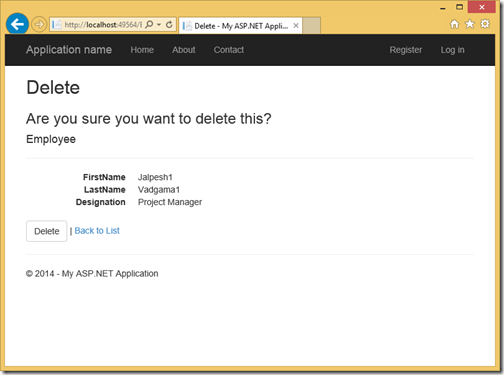Image resolution: width=504 pixels, height=375 pixels.
Task: Click the Delete confirm button
Action: pyautogui.click(x=47, y=231)
